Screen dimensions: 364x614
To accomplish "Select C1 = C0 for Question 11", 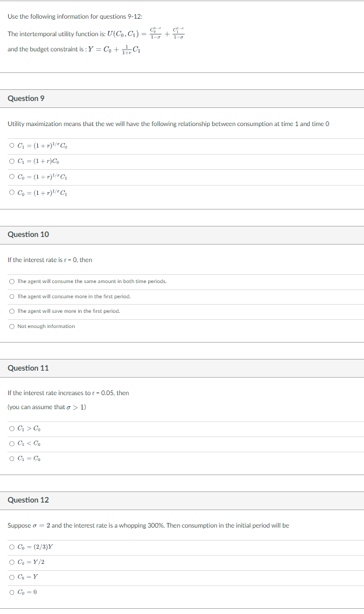I will click(11, 459).
